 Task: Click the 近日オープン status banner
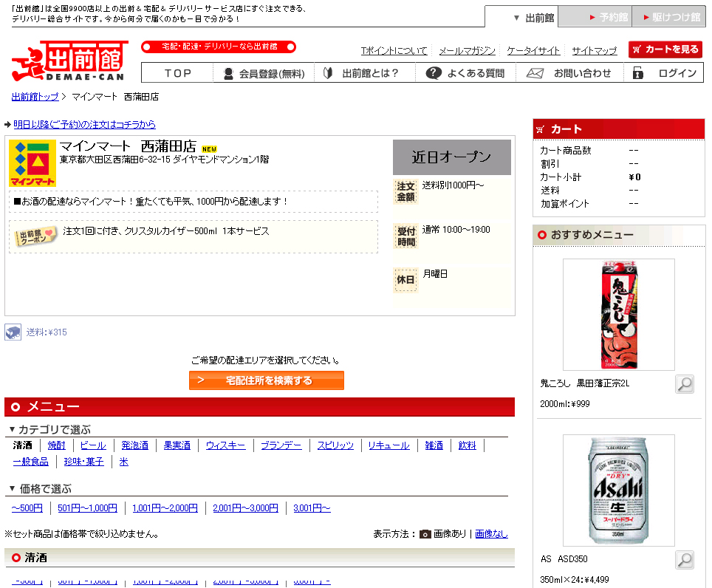[452, 157]
